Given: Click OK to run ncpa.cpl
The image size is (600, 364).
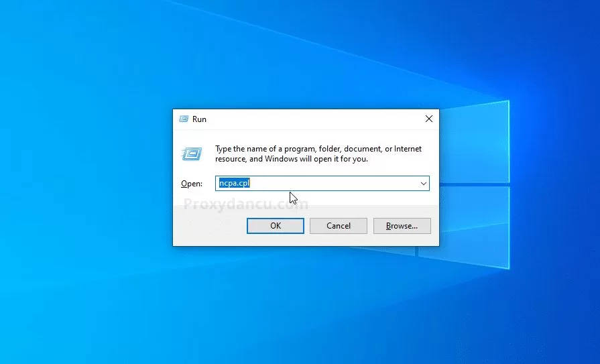Looking at the screenshot, I should 276,226.
